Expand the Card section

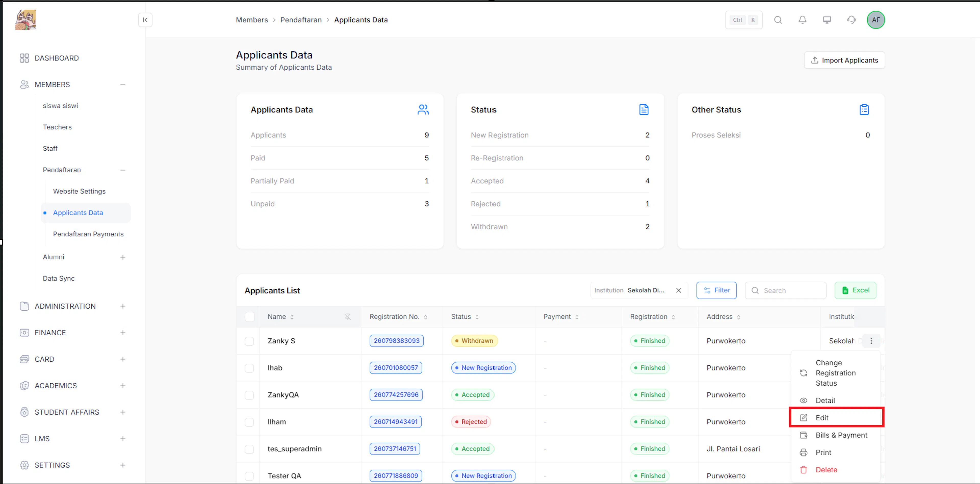122,359
